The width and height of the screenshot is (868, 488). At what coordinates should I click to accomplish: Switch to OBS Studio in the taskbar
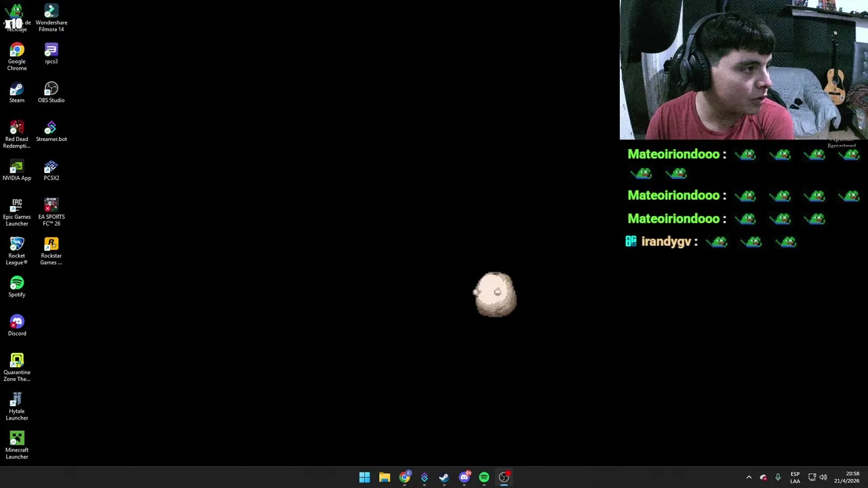coord(504,477)
